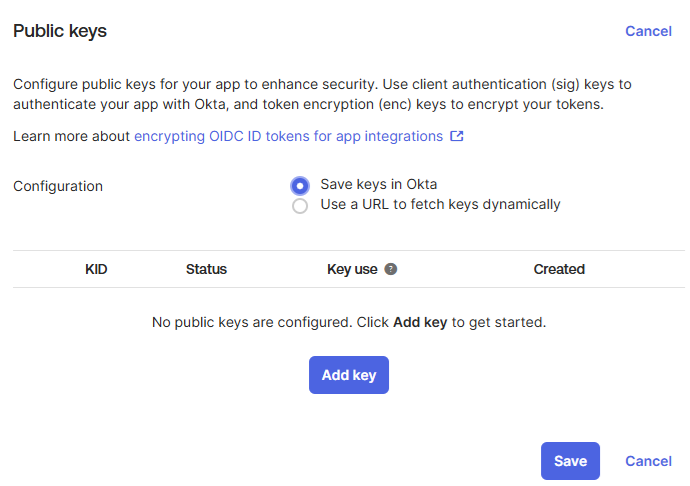
Task: Click the Key use help question-mark icon
Action: click(x=391, y=269)
